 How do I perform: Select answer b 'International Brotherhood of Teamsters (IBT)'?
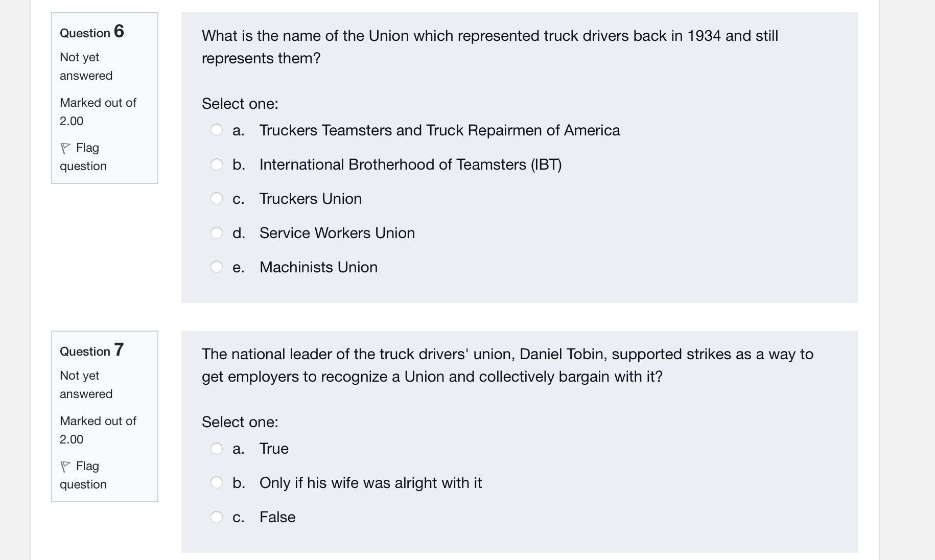(x=217, y=165)
